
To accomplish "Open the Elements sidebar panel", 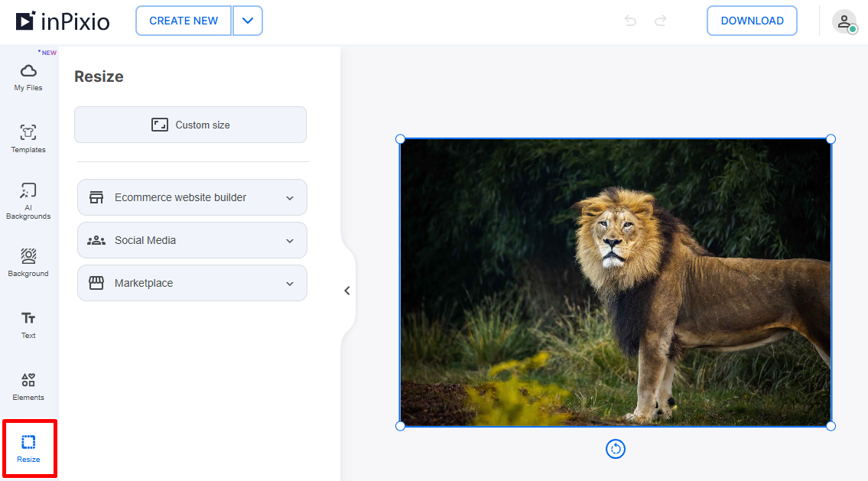I will (28, 387).
